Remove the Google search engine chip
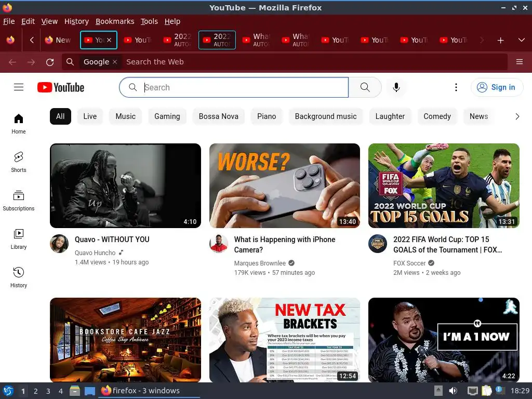The width and height of the screenshot is (532, 399). (x=115, y=62)
